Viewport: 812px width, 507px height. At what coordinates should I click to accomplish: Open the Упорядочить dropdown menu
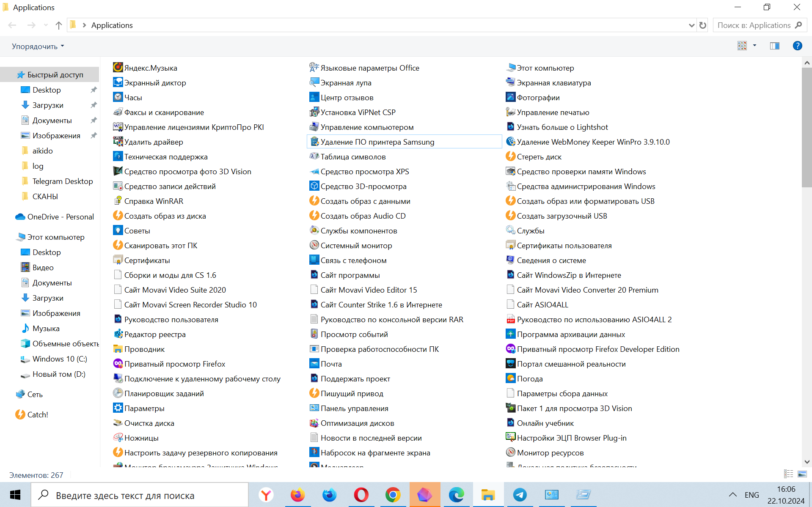38,46
